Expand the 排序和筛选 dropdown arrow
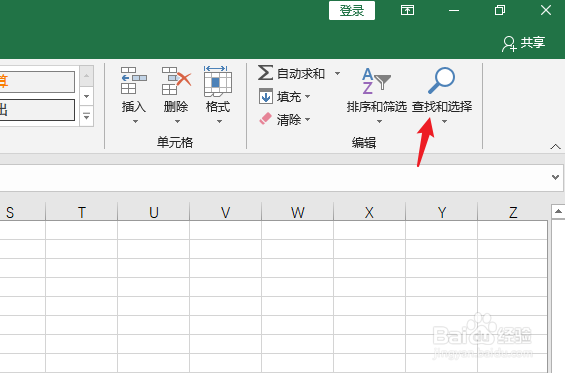The height and width of the screenshot is (373, 565). (x=379, y=121)
